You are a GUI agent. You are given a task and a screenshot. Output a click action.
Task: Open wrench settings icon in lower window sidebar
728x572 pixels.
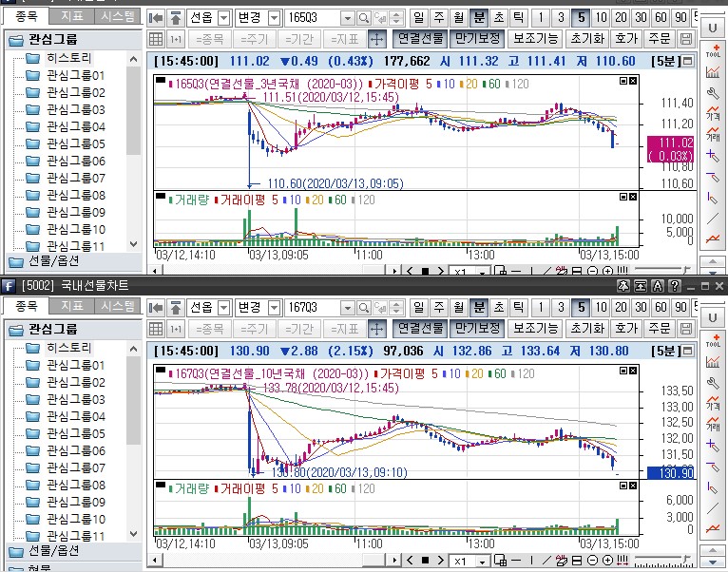pos(713,383)
